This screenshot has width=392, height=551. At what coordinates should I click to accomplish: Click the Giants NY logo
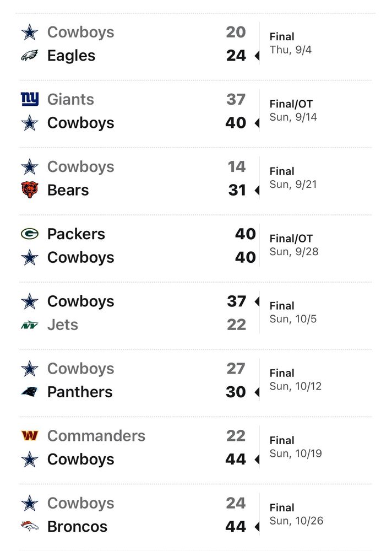click(x=30, y=99)
